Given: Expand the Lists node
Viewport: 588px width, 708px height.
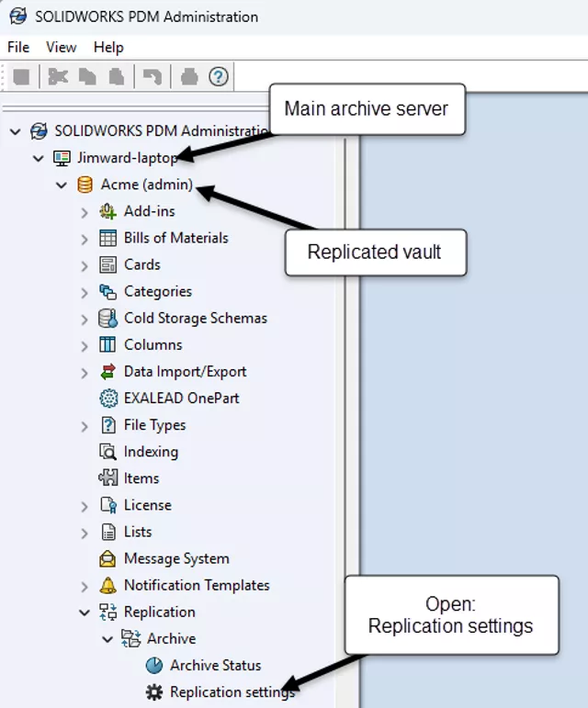Looking at the screenshot, I should pos(85,533).
